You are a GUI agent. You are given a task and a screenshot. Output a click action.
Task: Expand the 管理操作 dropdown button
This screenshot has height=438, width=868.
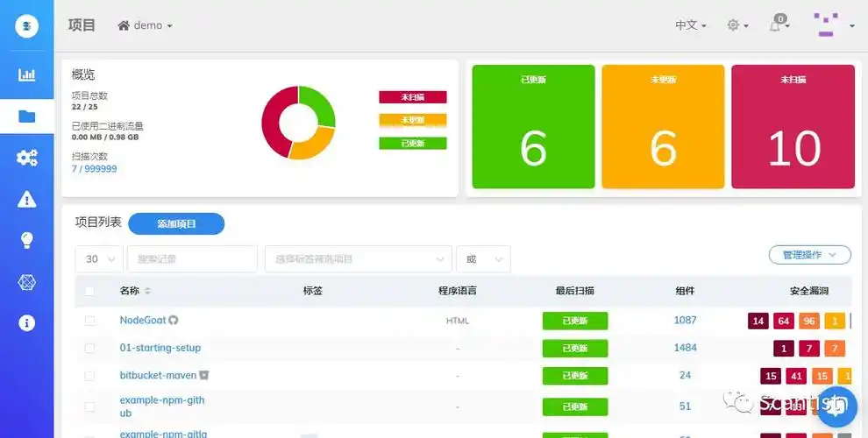[x=809, y=255]
